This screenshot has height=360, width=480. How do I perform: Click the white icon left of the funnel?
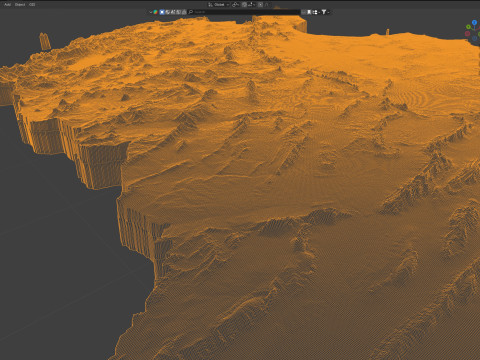pyautogui.click(x=315, y=12)
